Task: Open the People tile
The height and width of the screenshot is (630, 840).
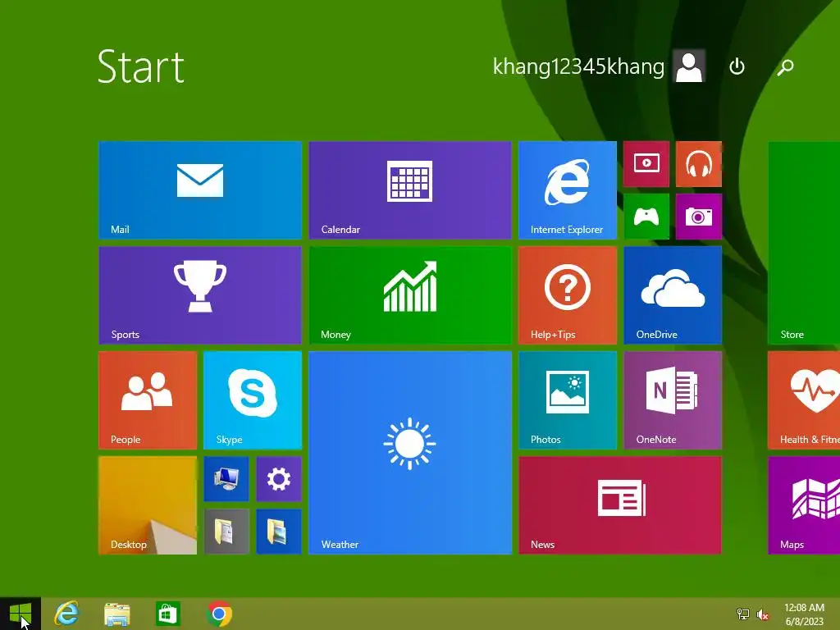Action: pyautogui.click(x=148, y=400)
